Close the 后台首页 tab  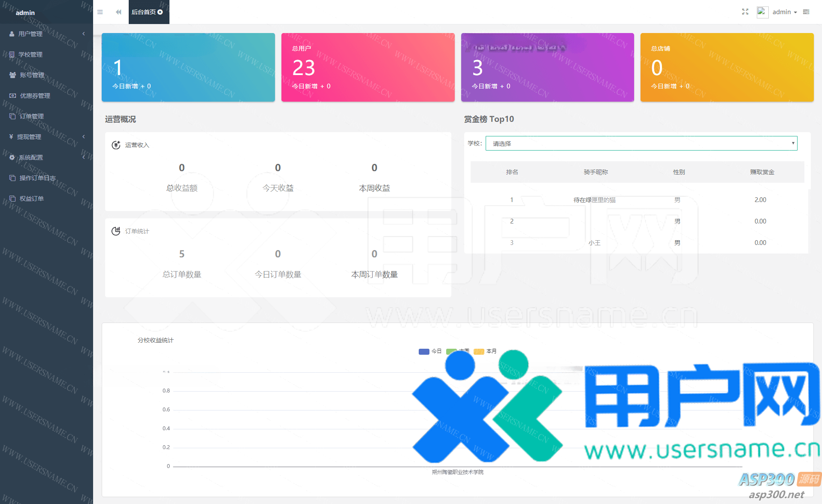(160, 12)
